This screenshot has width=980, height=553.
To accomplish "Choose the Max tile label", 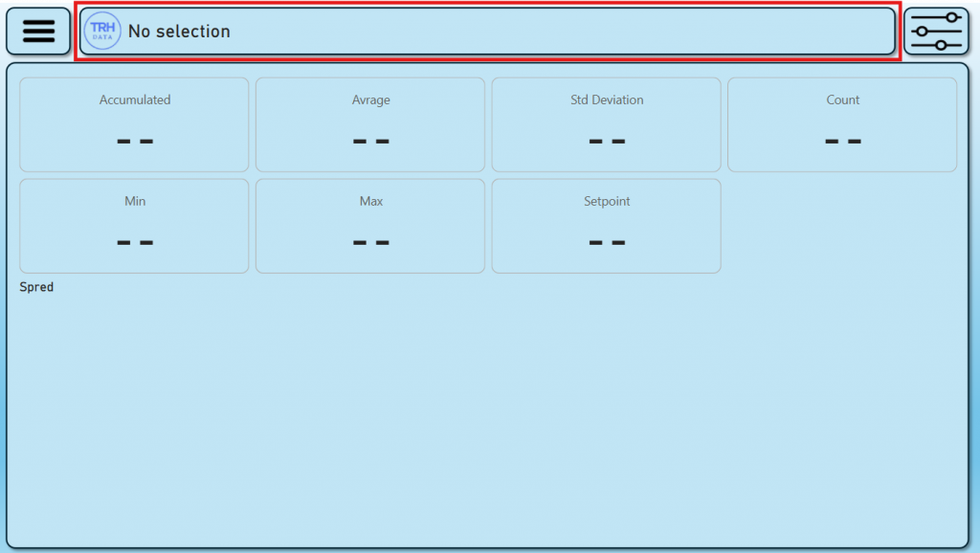I will tap(370, 201).
